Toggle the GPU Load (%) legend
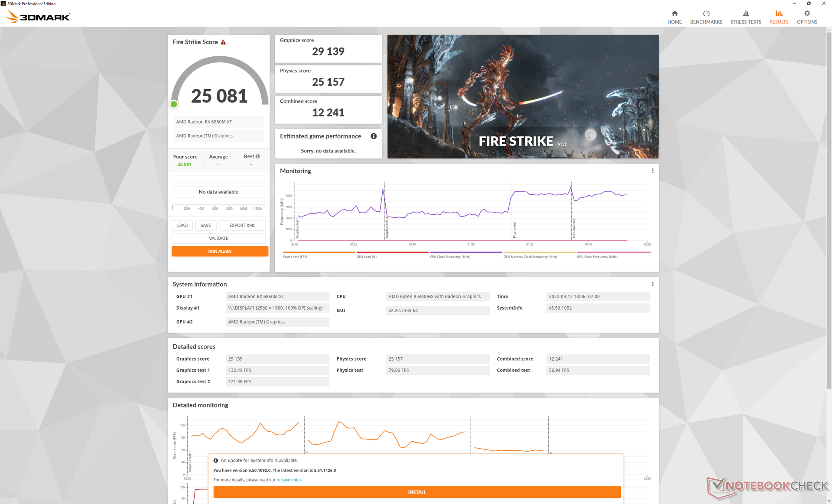 367,256
